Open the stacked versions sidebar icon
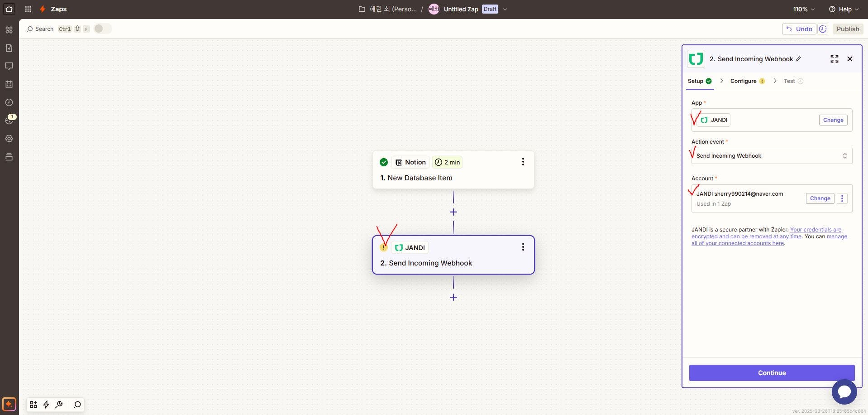 click(x=9, y=157)
